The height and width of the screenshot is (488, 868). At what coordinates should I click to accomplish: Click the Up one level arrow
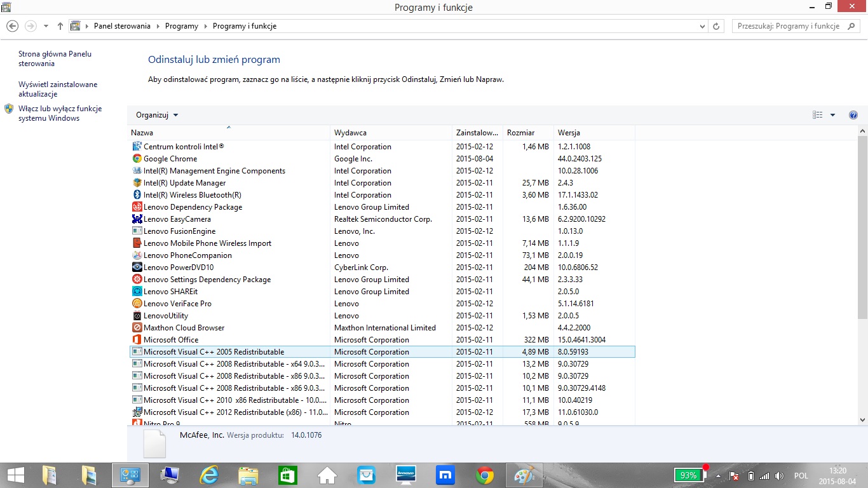[x=60, y=26]
